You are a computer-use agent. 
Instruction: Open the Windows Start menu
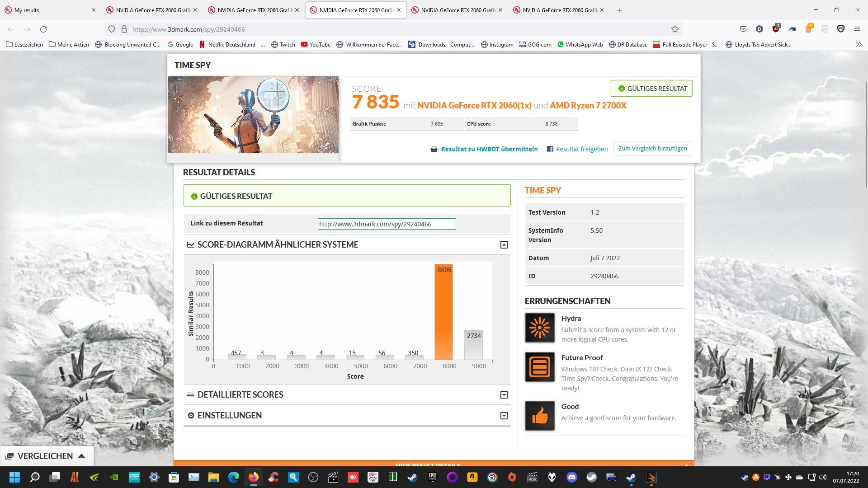tap(14, 477)
